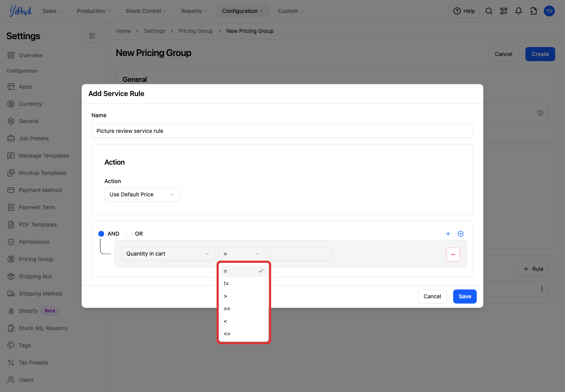The height and width of the screenshot is (392, 565).
Task: Click the quick-create document icon beside the bell
Action: pyautogui.click(x=534, y=11)
